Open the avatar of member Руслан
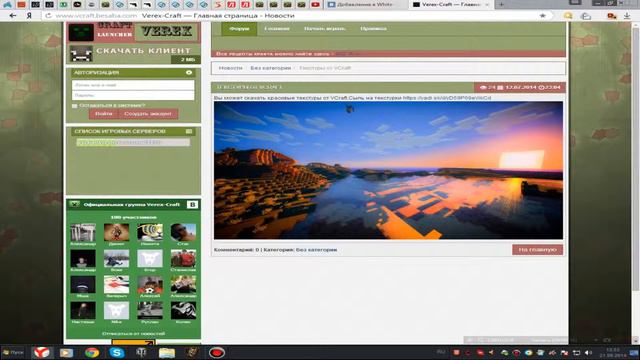This screenshot has width=640, height=360. pyautogui.click(x=150, y=310)
